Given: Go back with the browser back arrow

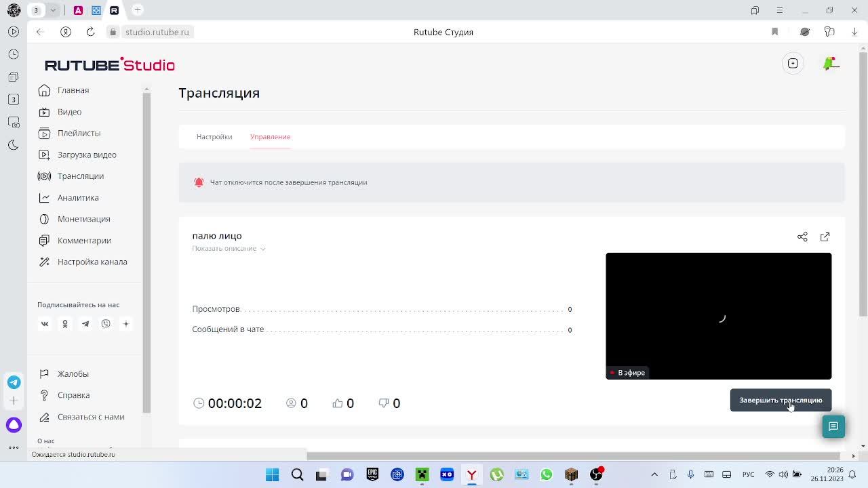Looking at the screenshot, I should point(40,32).
